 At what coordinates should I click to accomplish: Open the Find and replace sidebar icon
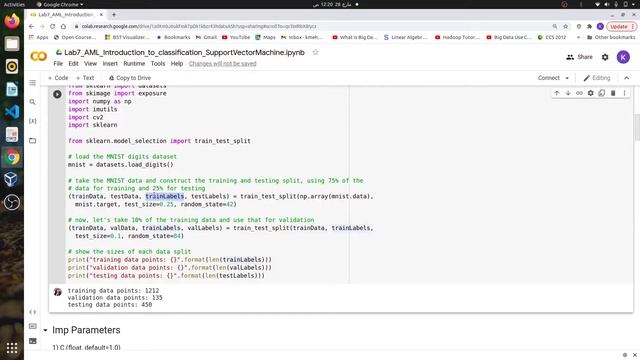33,102
